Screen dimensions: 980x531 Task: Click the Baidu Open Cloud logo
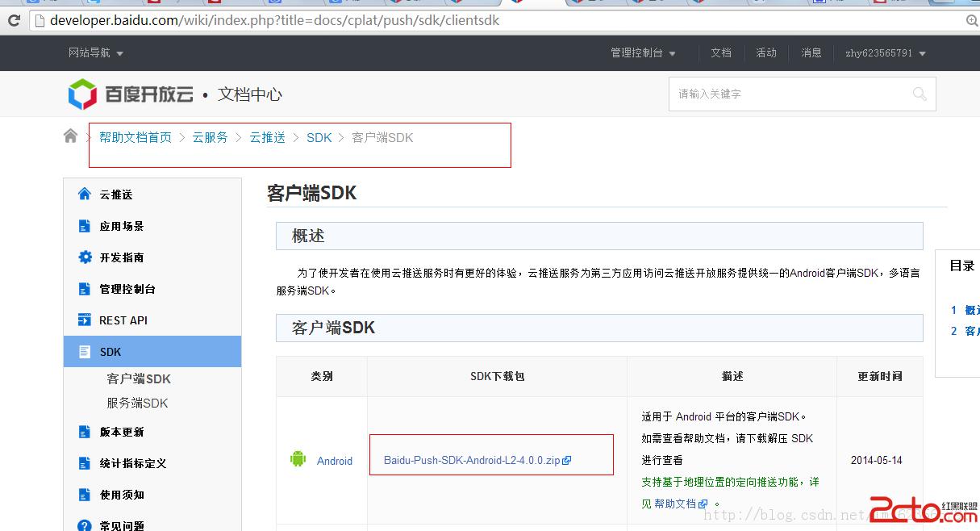(131, 94)
